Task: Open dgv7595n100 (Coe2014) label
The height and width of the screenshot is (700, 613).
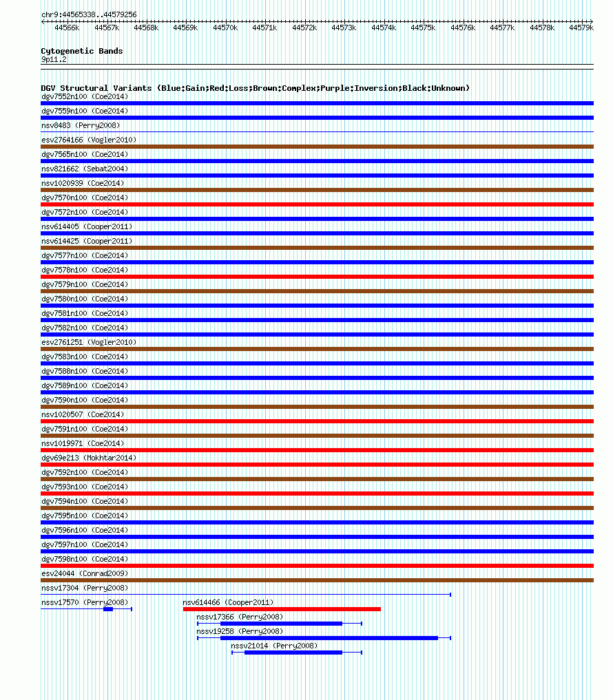Action: click(85, 516)
